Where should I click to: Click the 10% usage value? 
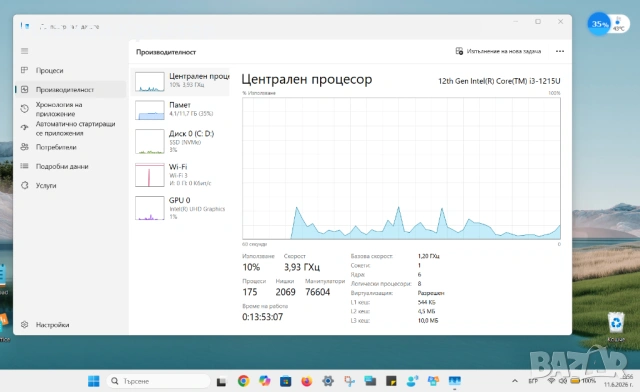[x=251, y=267]
